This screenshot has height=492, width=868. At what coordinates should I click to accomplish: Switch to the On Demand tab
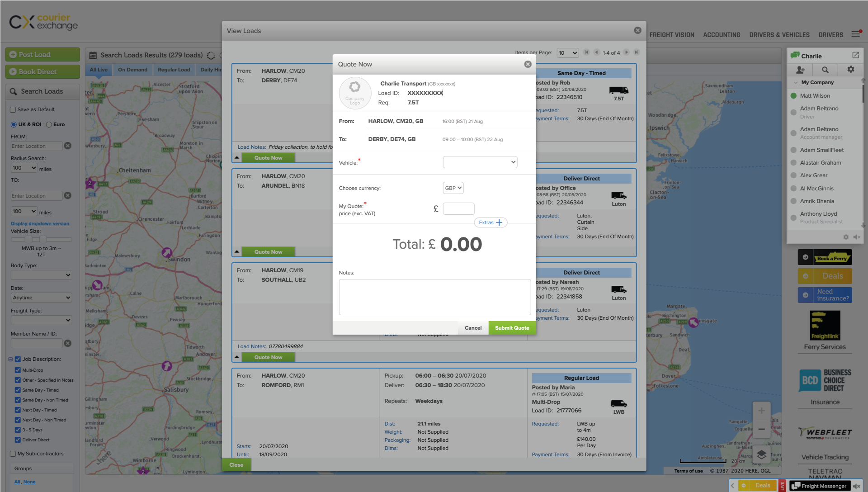coord(132,70)
